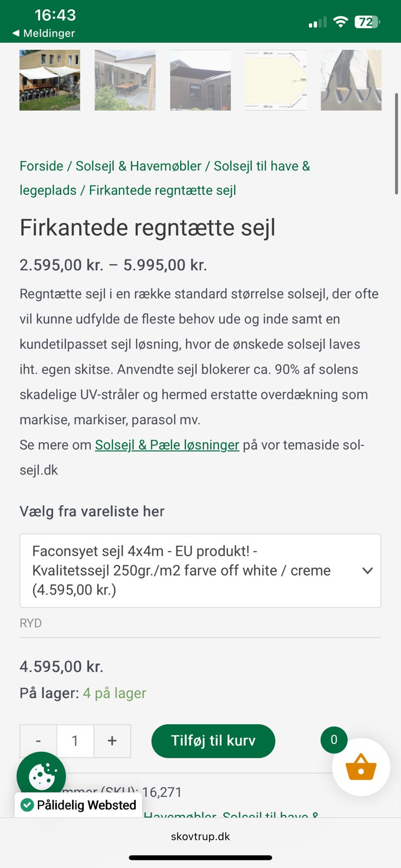Open the Faconsyet sejl variant dropdown
401x868 pixels.
tap(200, 570)
